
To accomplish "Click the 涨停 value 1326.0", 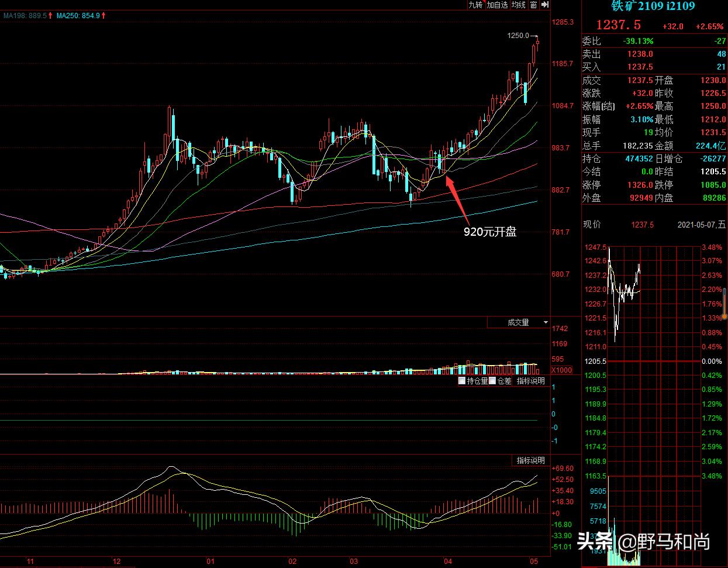I will [x=640, y=185].
